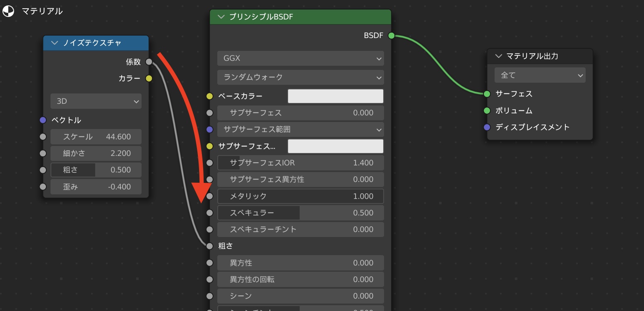Screen dimensions: 644x311
Task: Open the ランダムウォーク subsurface method dropdown
Action: tap(300, 77)
